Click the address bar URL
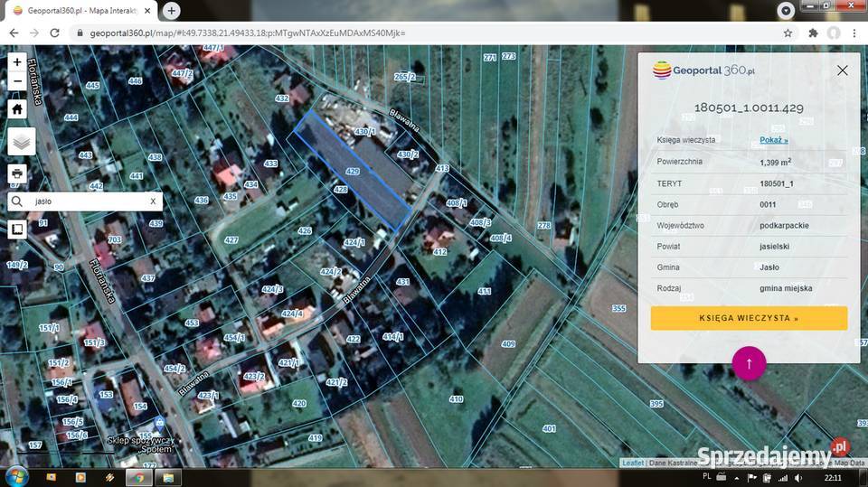This screenshot has height=487, width=868. [248, 33]
